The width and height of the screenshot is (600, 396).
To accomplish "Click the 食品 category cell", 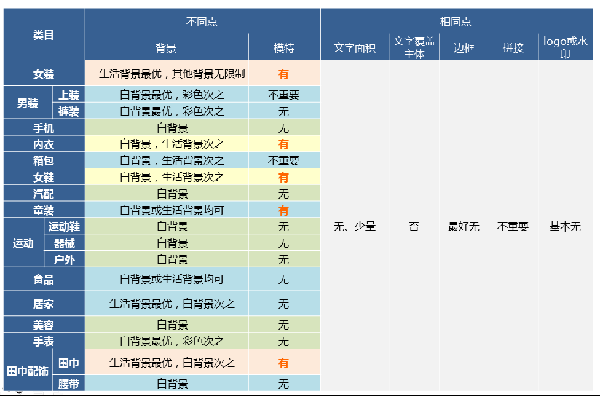I will coord(44,279).
